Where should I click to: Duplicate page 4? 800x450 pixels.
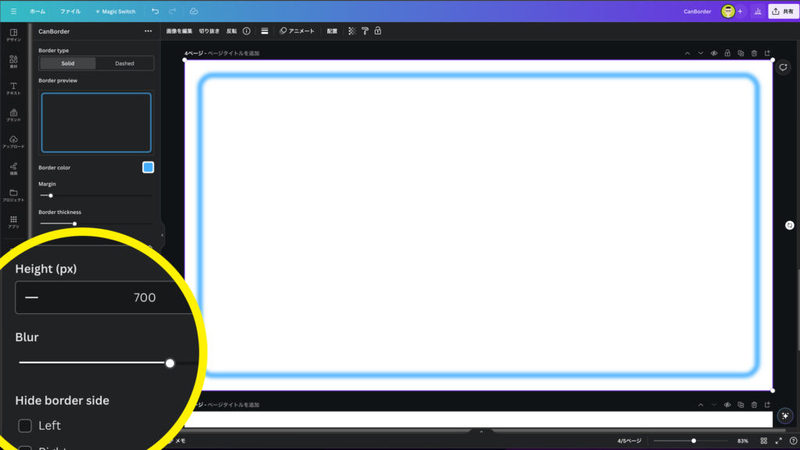coord(741,53)
